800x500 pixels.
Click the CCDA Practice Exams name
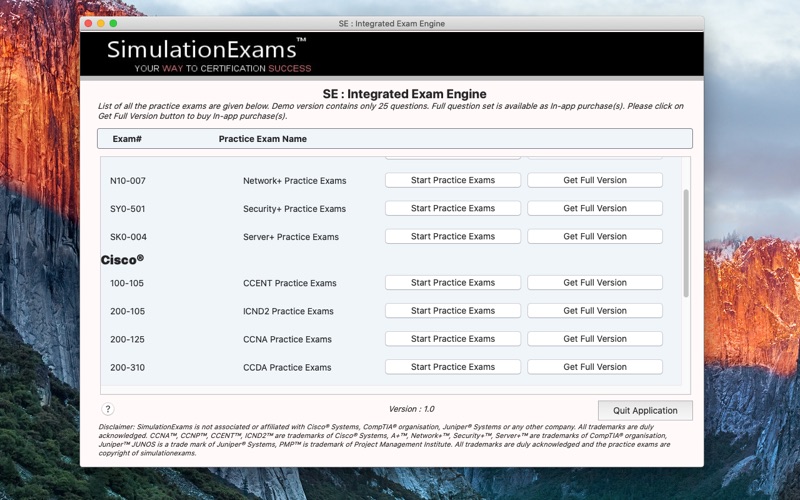click(x=287, y=367)
